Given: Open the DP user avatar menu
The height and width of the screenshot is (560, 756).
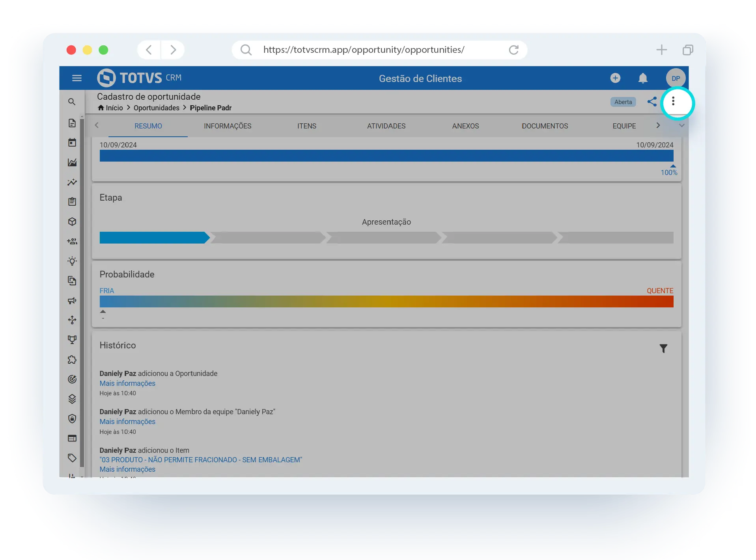Looking at the screenshot, I should pos(676,78).
